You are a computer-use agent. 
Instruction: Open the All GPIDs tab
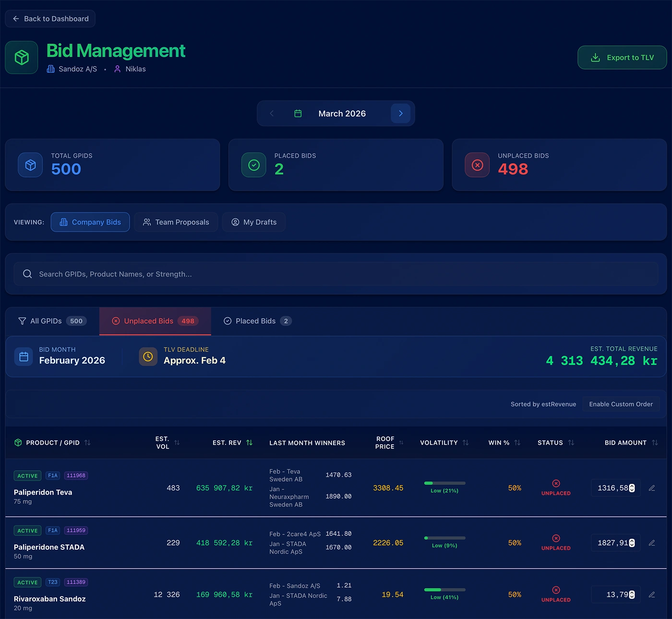click(x=52, y=321)
